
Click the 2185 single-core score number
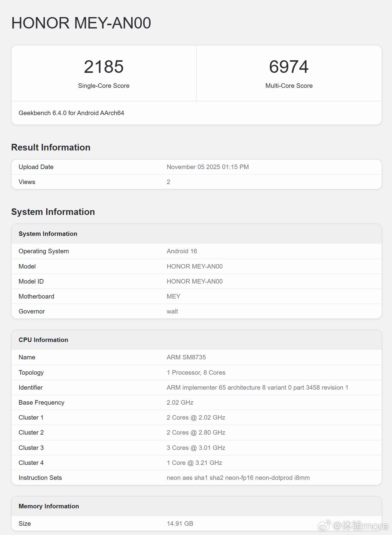pos(104,67)
